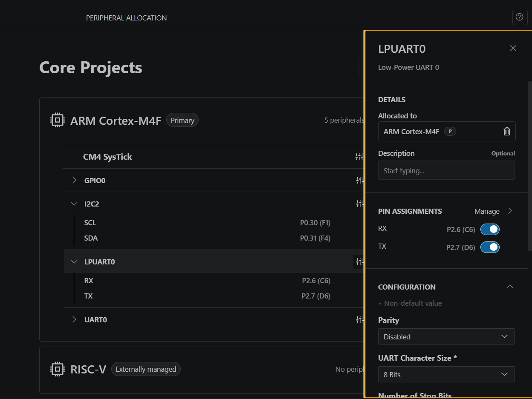Viewport: 532px width, 399px height.
Task: Click the P0.31 (F4) pin value
Action: (315, 238)
